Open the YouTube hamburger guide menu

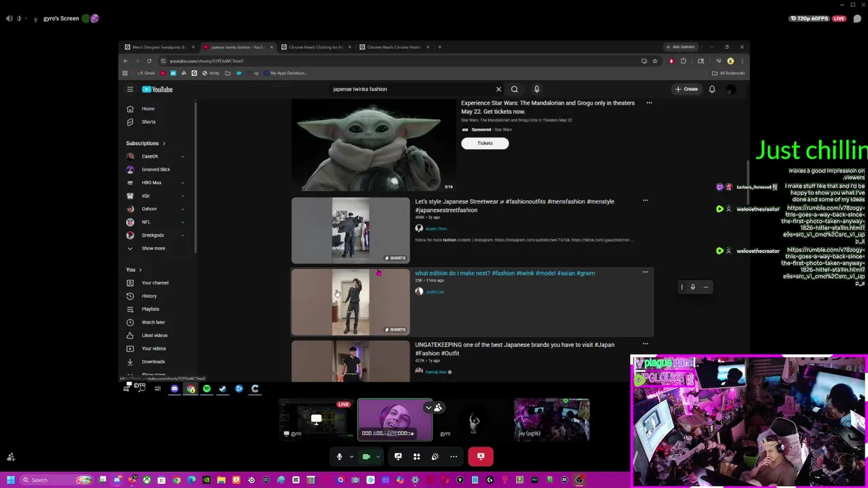pyautogui.click(x=130, y=89)
